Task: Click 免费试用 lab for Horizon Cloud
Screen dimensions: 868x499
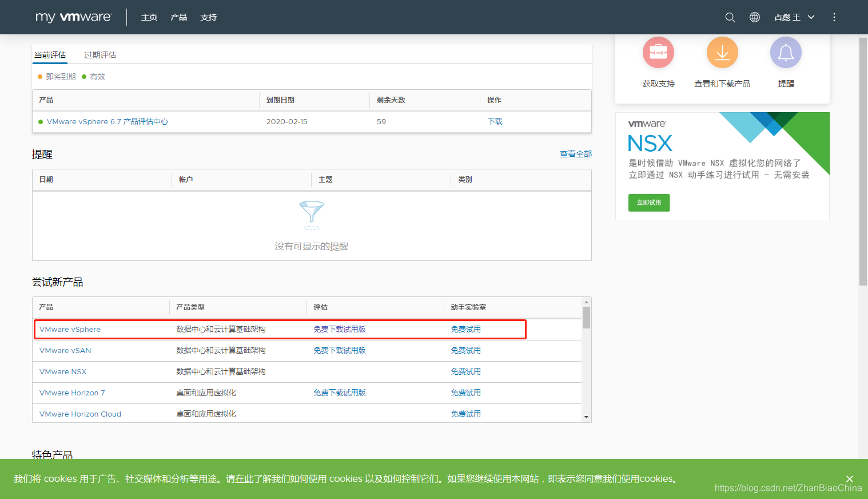Action: point(465,414)
